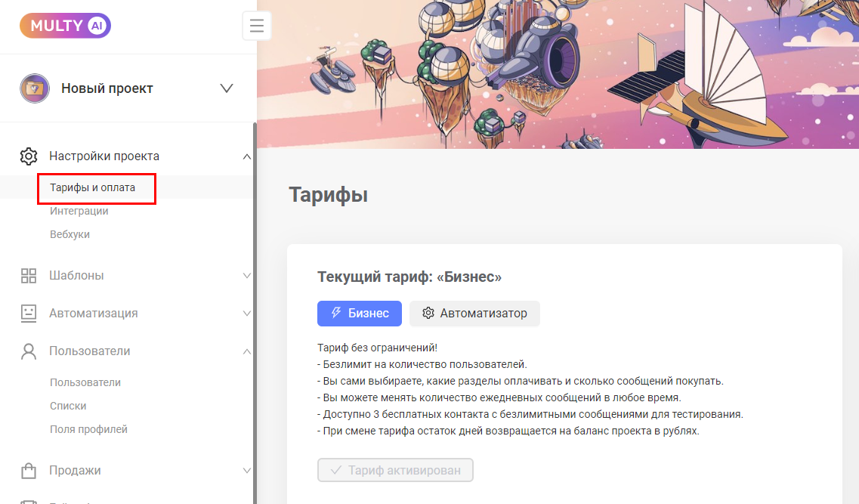The width and height of the screenshot is (859, 504).
Task: Open Поля профилей under Пользователи
Action: pyautogui.click(x=88, y=429)
